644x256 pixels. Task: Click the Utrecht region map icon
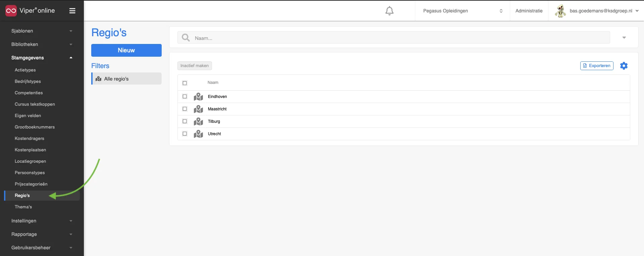(198, 134)
